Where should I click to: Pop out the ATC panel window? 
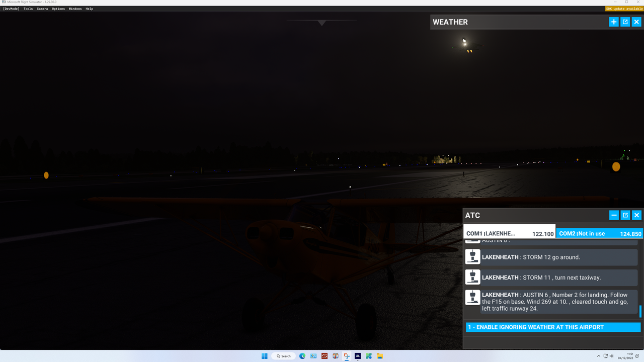point(625,215)
